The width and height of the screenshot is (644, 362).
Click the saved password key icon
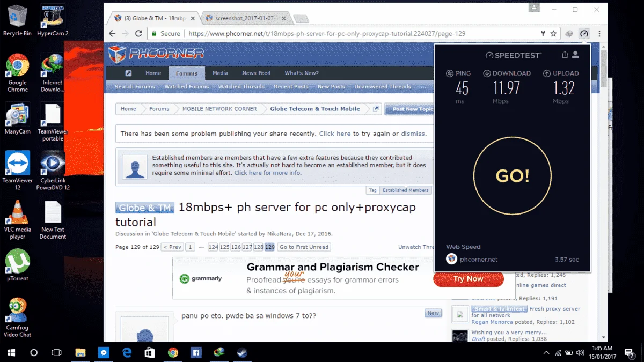click(543, 33)
